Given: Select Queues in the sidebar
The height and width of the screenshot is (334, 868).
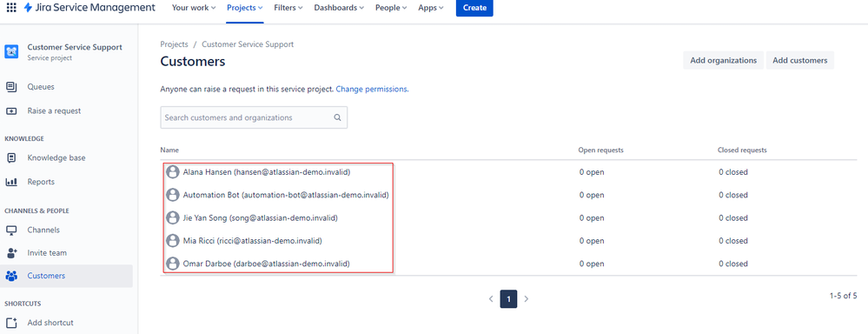Looking at the screenshot, I should tap(66, 87).
